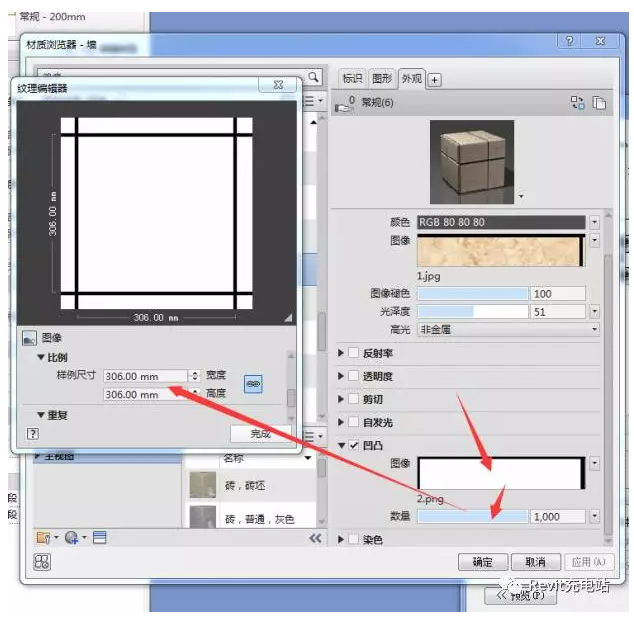Collapse the 凹凸 section
The image size is (634, 620).
click(x=342, y=445)
